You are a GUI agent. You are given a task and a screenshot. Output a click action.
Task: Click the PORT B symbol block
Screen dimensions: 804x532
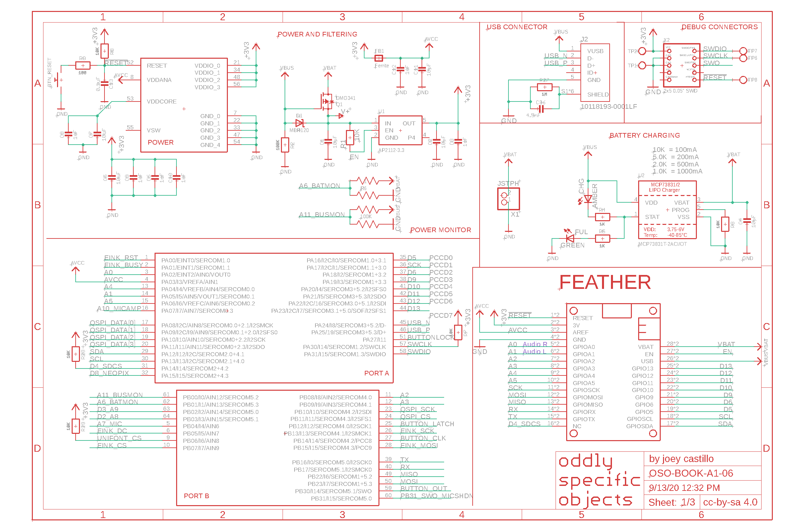pos(278,447)
